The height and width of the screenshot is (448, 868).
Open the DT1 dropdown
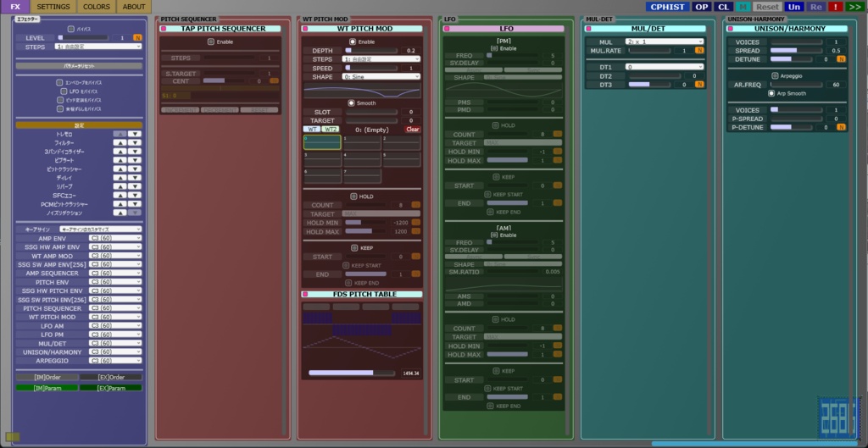click(665, 67)
